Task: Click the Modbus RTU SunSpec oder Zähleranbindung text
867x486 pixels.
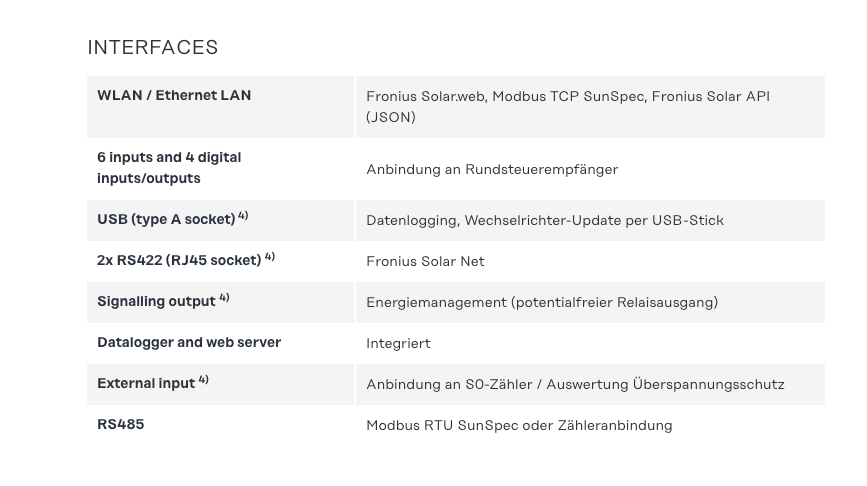Action: pyautogui.click(x=519, y=425)
